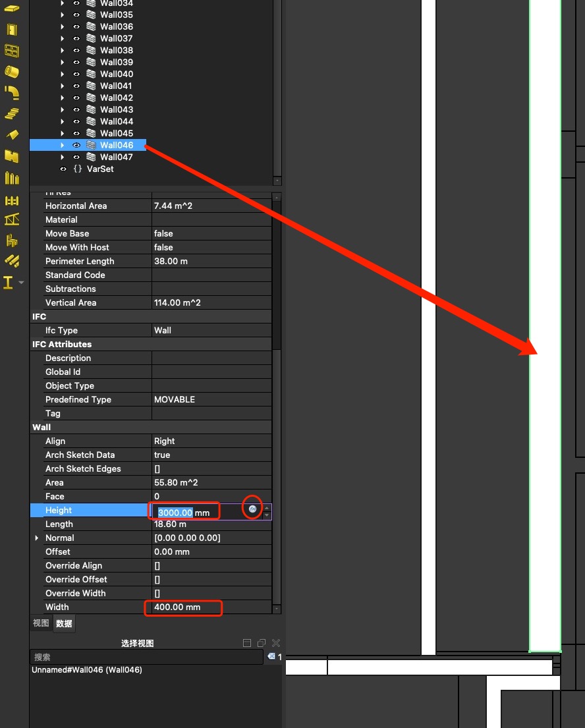The image size is (585, 728).
Task: Pick the Fence tool icon
Action: click(12, 200)
